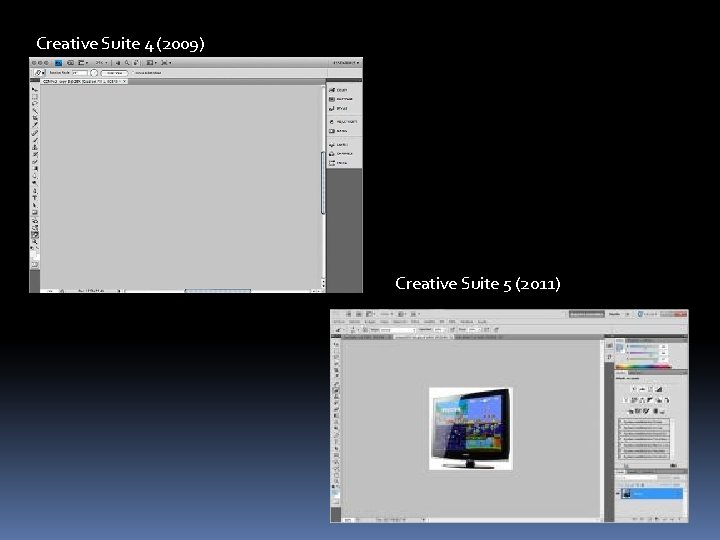Screen dimensions: 720x540
Task: Toggle Rotate All Windows checkbox in CS4
Action: [133, 73]
